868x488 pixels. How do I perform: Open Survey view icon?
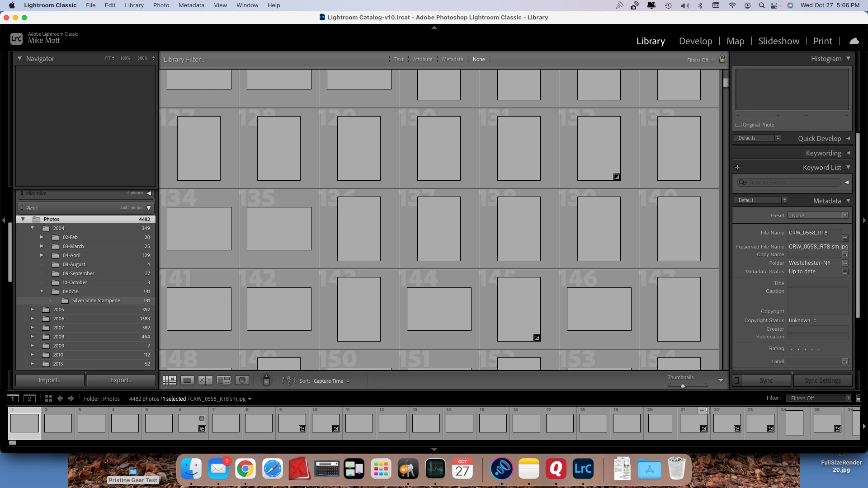[x=223, y=380]
